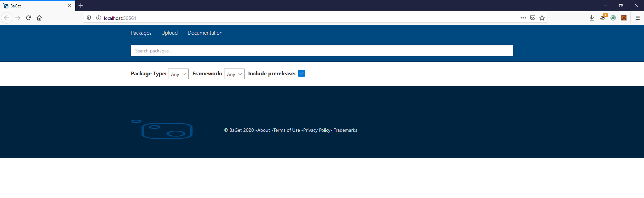Viewport: 644px width, 198px height.
Task: Show site information icon in address bar
Action: [99, 18]
